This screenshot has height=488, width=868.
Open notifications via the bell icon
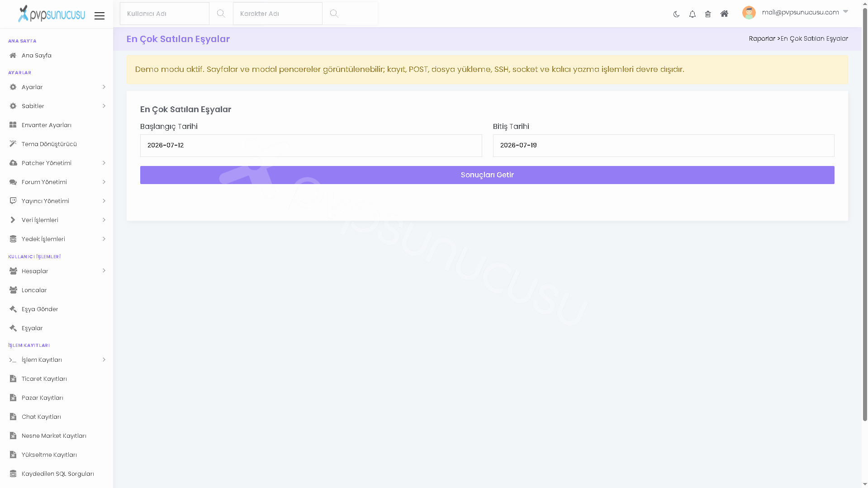692,14
